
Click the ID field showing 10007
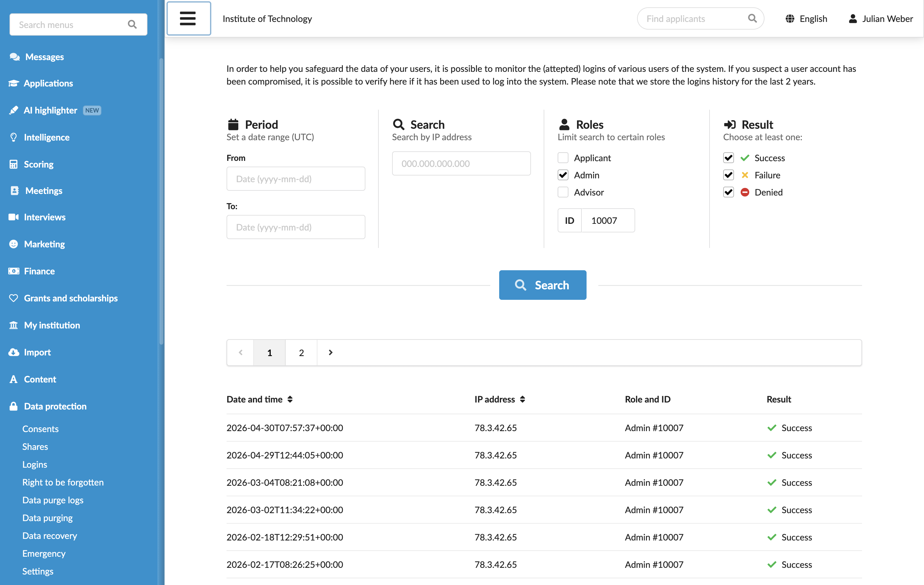(x=608, y=220)
